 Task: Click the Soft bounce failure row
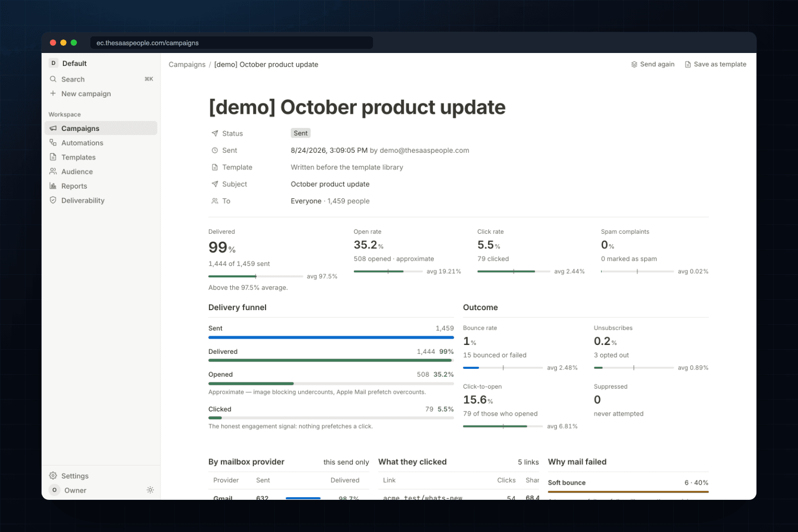coord(628,483)
